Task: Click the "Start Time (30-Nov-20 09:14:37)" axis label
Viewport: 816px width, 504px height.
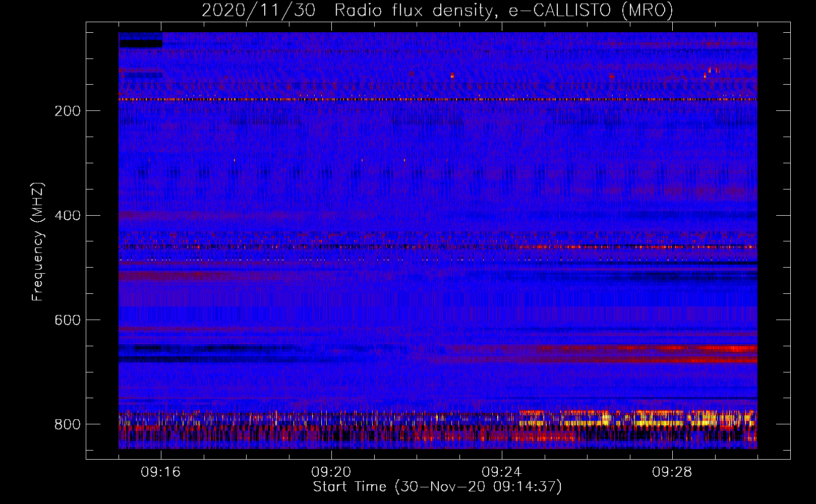Action: pos(437,487)
